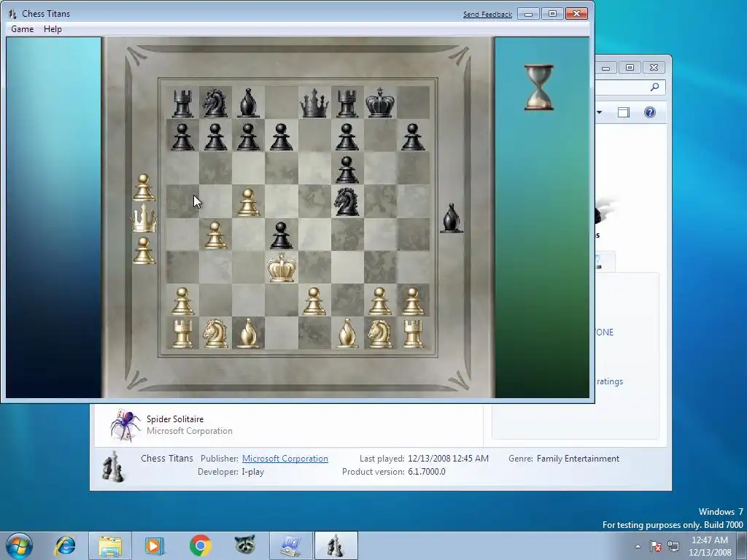Screen dimensions: 747x560
Task: Open the Windows Start orb
Action: pyautogui.click(x=20, y=545)
